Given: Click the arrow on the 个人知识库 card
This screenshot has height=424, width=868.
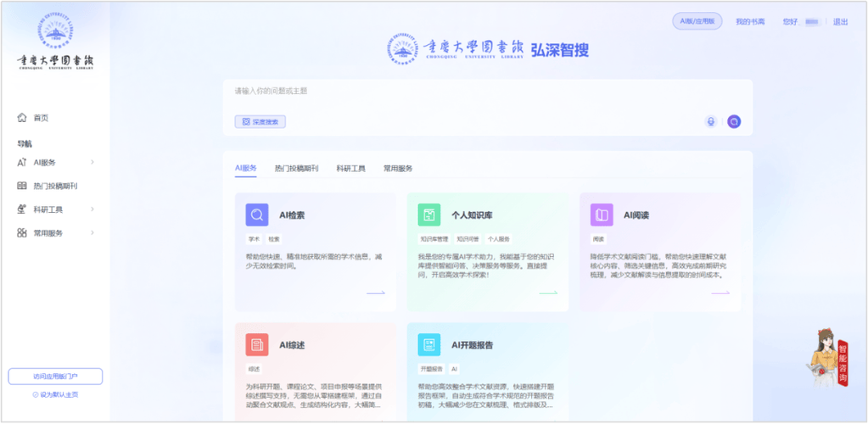Looking at the screenshot, I should click(549, 293).
